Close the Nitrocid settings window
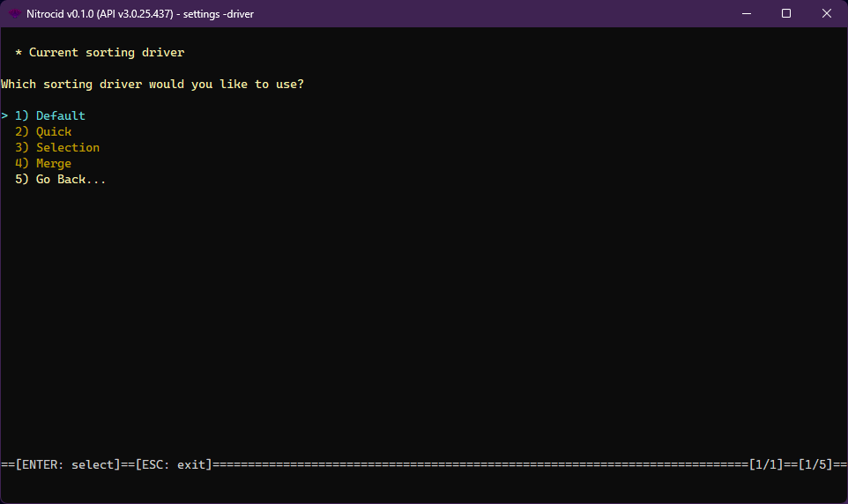 pyautogui.click(x=827, y=13)
